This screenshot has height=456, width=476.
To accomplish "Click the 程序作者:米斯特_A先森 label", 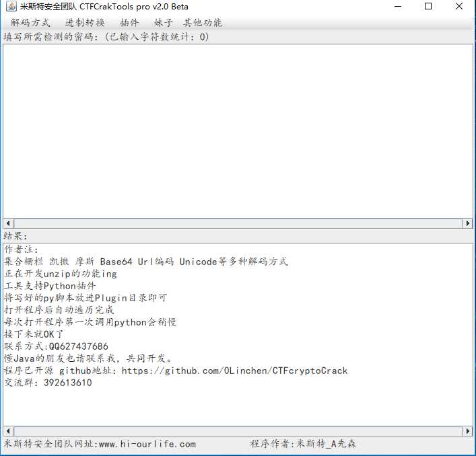I will [x=303, y=444].
